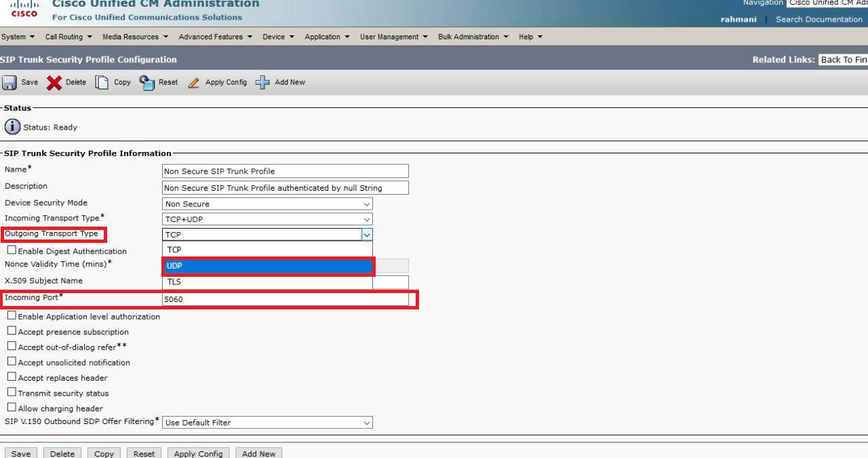Click the Name input field

(285, 171)
